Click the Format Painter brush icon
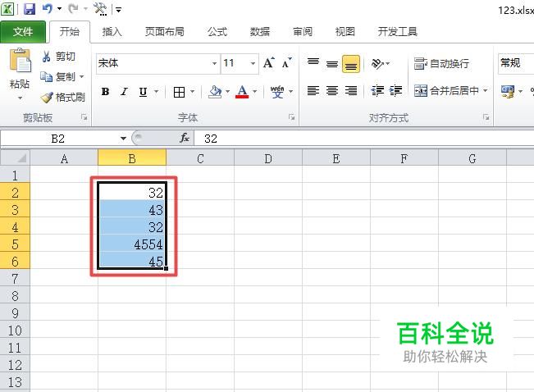Screen dimensions: 534x392 (47, 98)
